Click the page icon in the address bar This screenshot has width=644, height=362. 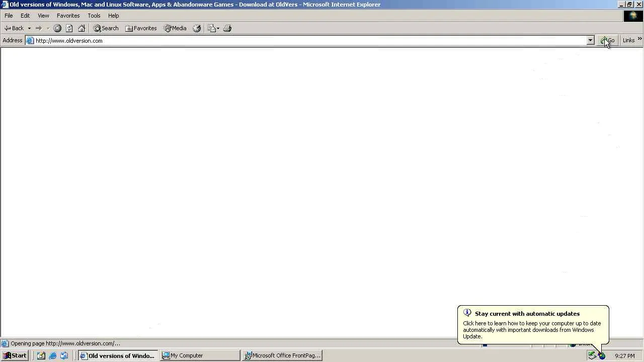pyautogui.click(x=30, y=41)
